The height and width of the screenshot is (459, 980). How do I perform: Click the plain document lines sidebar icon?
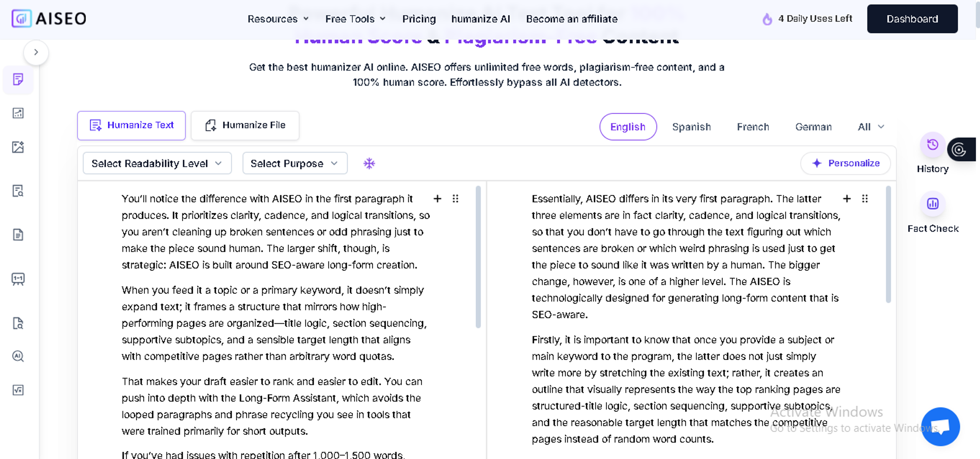coord(18,235)
